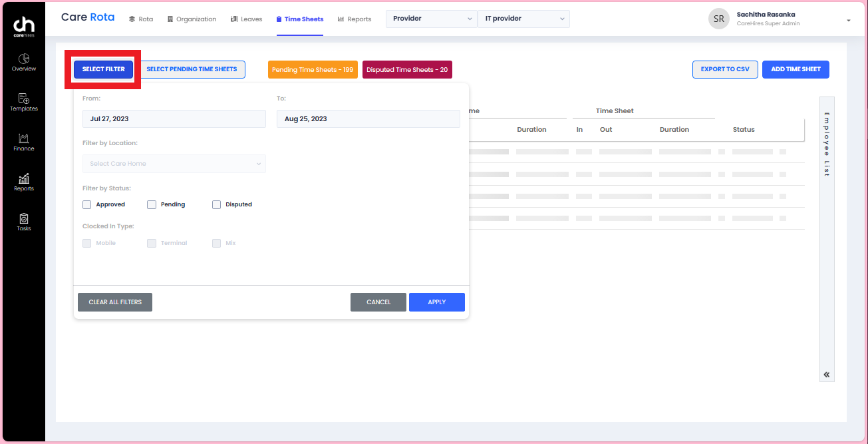
Task: Check the Pending status checkbox
Action: pos(151,204)
